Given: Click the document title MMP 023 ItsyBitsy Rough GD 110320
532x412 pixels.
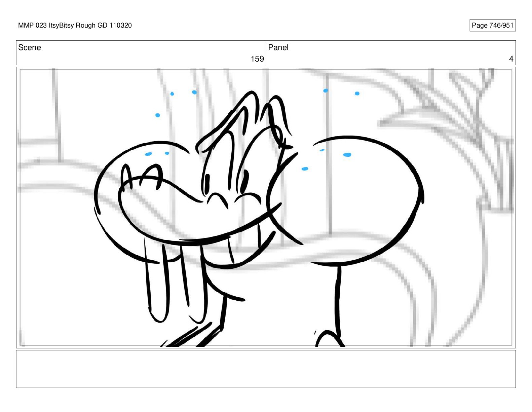Looking at the screenshot, I should 75,25.
